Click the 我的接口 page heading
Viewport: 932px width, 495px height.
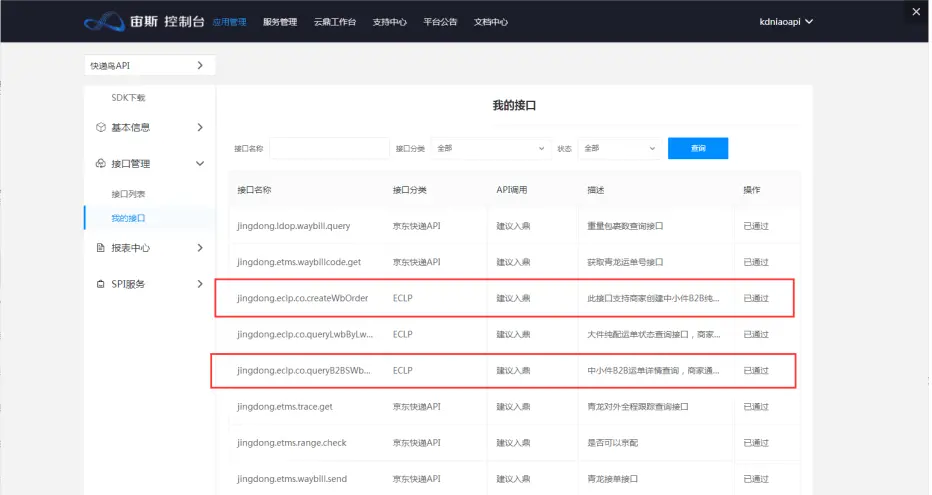(x=514, y=106)
